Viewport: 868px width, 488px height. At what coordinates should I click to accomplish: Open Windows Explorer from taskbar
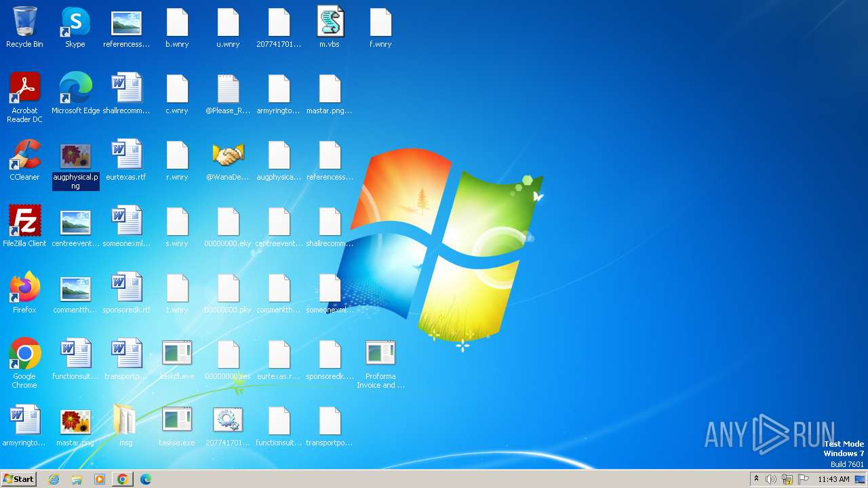click(77, 479)
